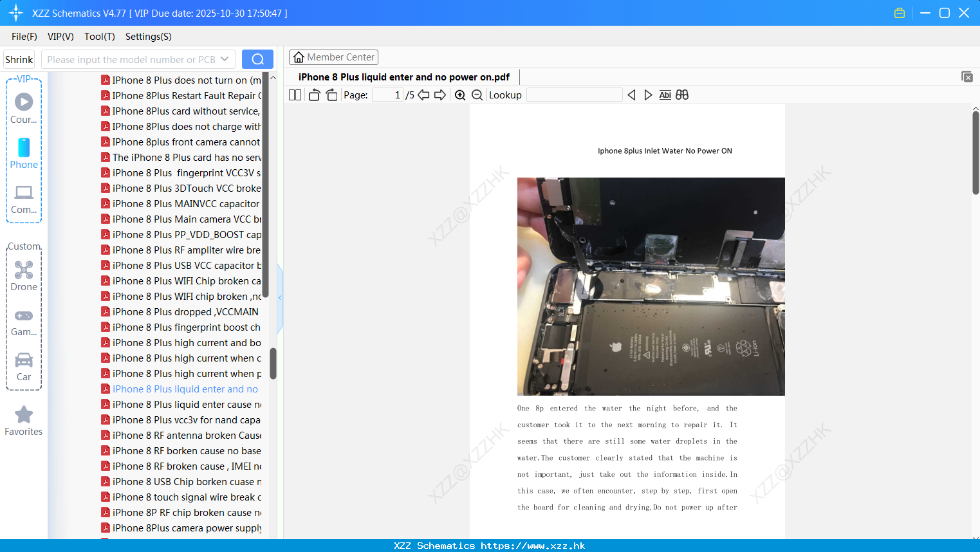Image resolution: width=980 pixels, height=552 pixels.
Task: Open the XZZ website link in status bar
Action: [x=490, y=546]
